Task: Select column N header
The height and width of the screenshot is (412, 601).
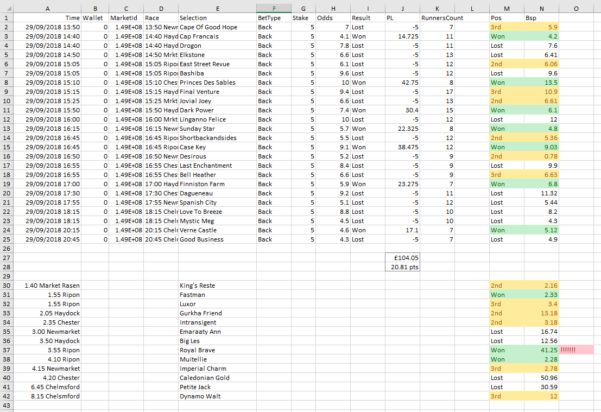Action: 541,8
